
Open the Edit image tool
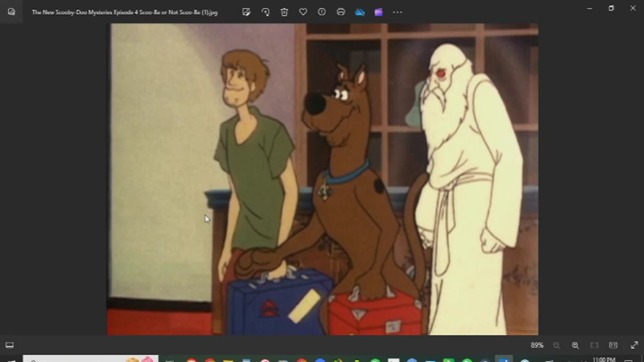pos(246,12)
